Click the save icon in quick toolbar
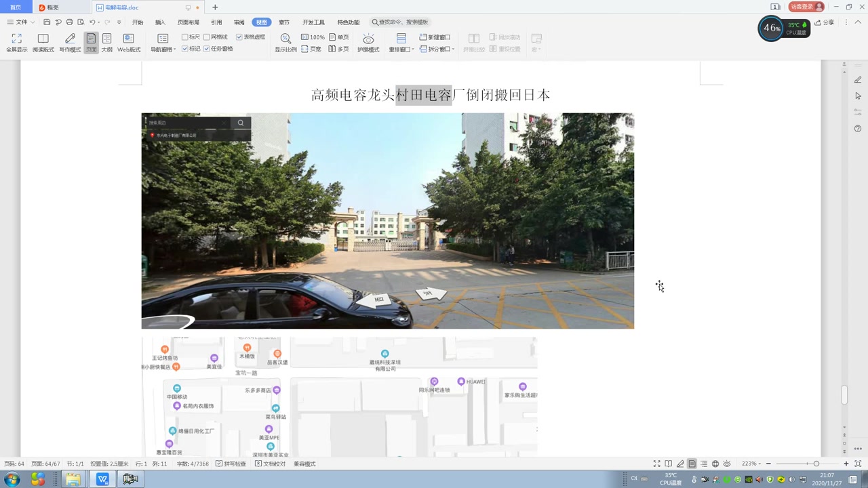 (x=47, y=22)
